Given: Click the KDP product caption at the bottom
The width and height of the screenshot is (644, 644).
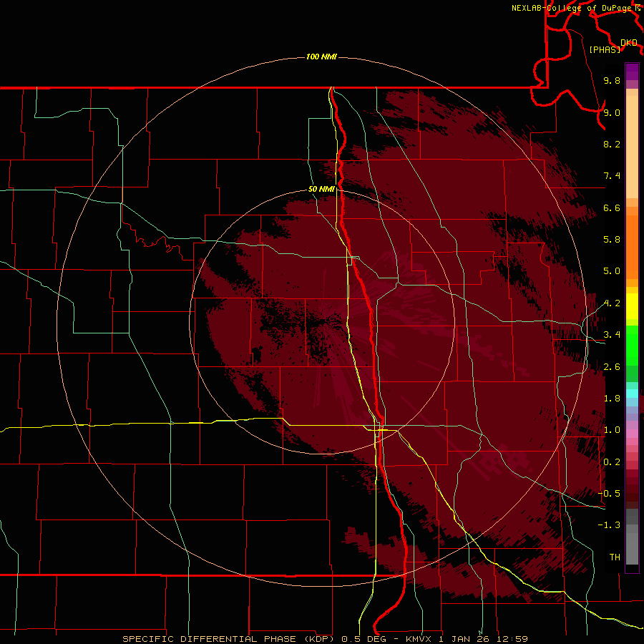Looking at the screenshot, I should click(x=325, y=639).
